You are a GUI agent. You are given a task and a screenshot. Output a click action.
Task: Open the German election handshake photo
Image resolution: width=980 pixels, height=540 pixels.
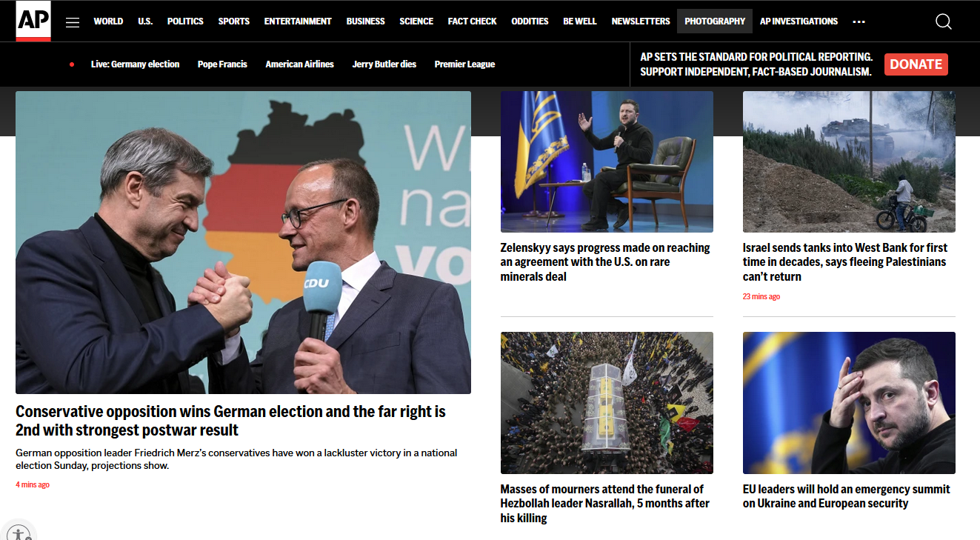coord(243,242)
